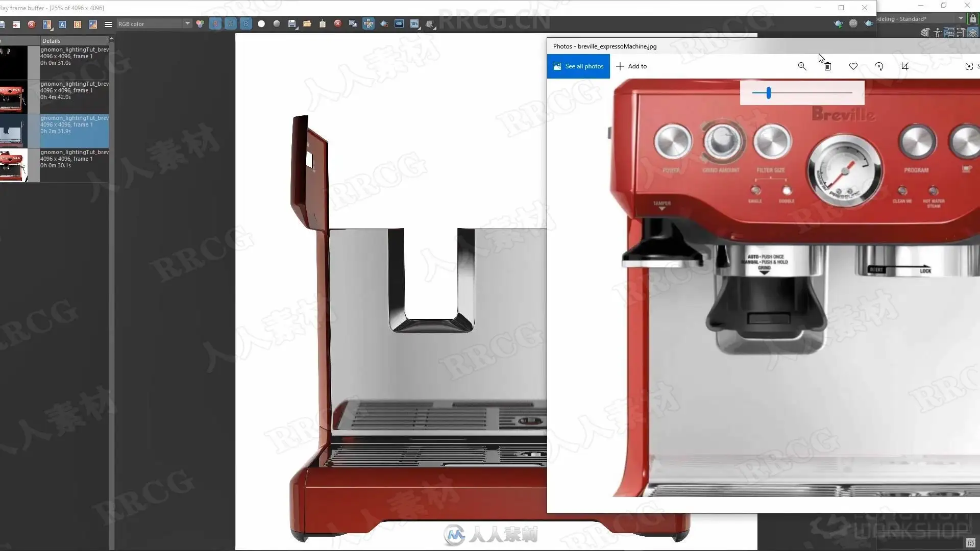The image size is (980, 551).
Task: Click the zoom magnifier in Photos
Action: [802, 66]
